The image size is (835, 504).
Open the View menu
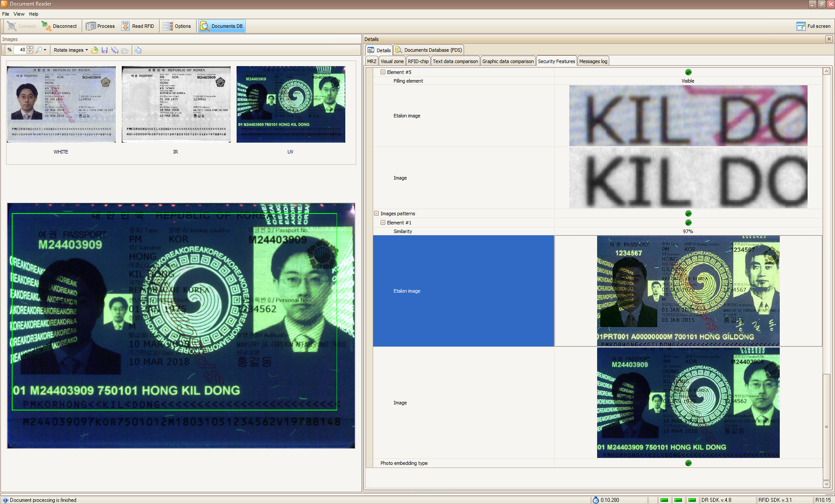[x=19, y=14]
